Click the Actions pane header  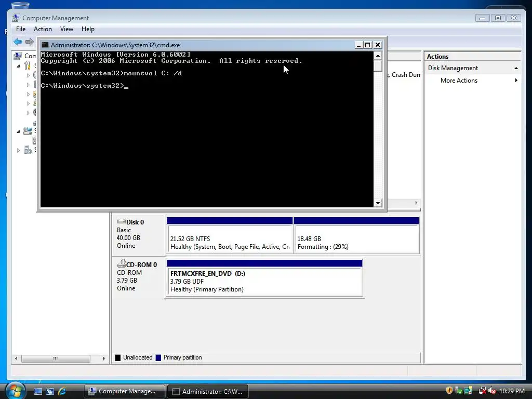click(473, 57)
